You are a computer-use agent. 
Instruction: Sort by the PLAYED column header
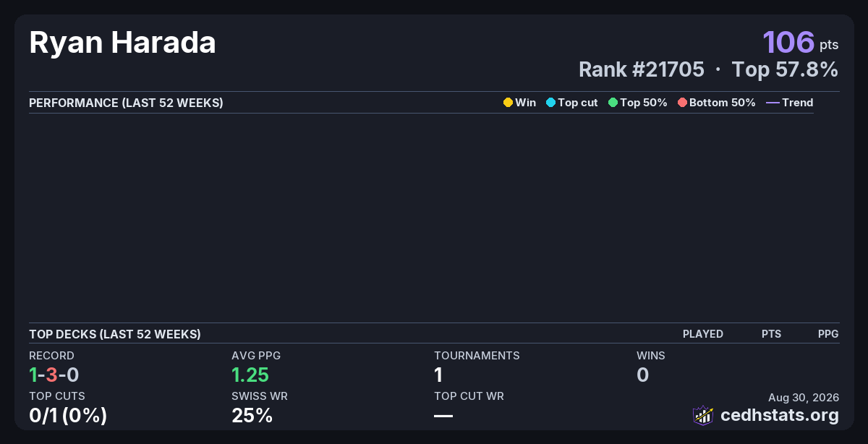point(703,334)
